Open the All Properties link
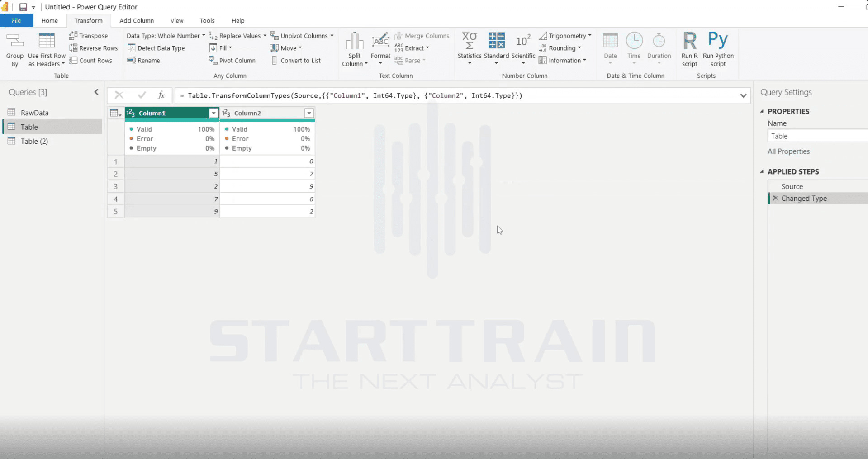The width and height of the screenshot is (868, 459). (x=788, y=151)
